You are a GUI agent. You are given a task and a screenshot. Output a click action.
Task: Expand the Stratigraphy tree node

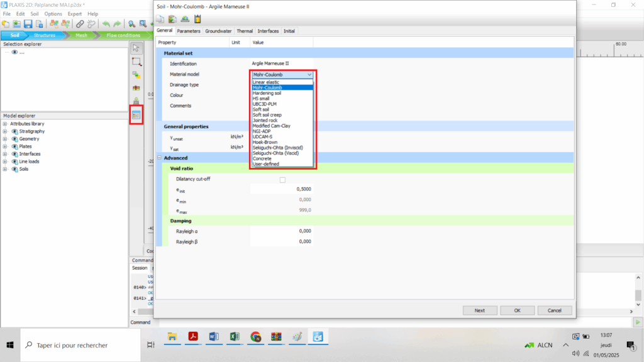point(5,131)
